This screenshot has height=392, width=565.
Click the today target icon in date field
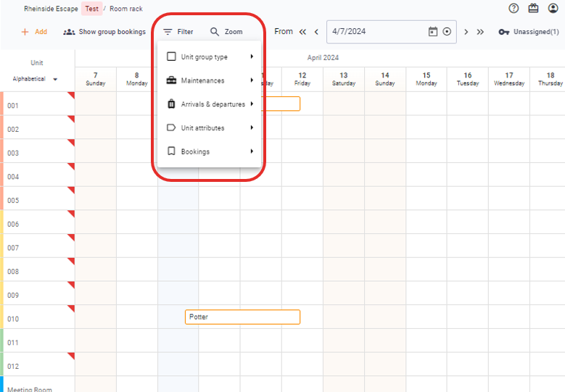pyautogui.click(x=447, y=32)
